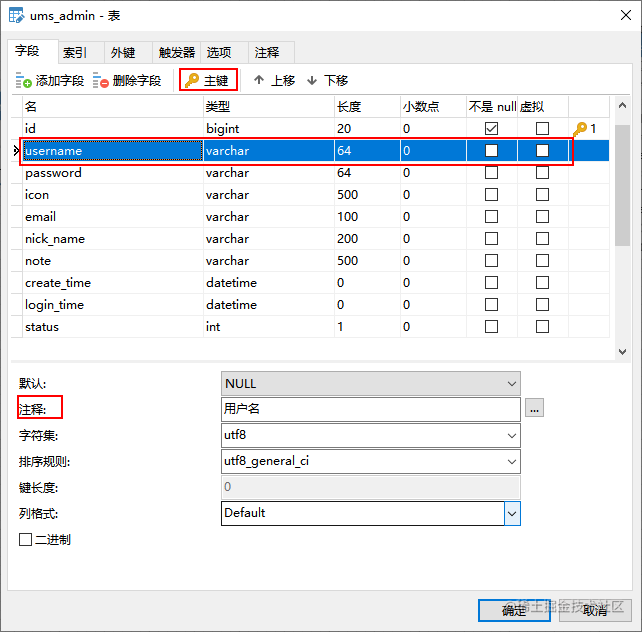Viewport: 642px width, 632px height.
Task: Click the comment field containing 用户名
Action: 371,409
